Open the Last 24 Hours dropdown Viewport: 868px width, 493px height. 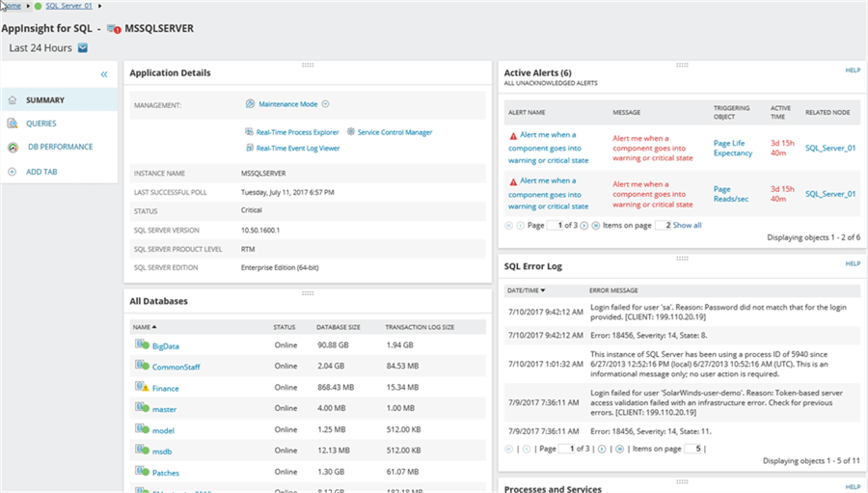point(83,47)
